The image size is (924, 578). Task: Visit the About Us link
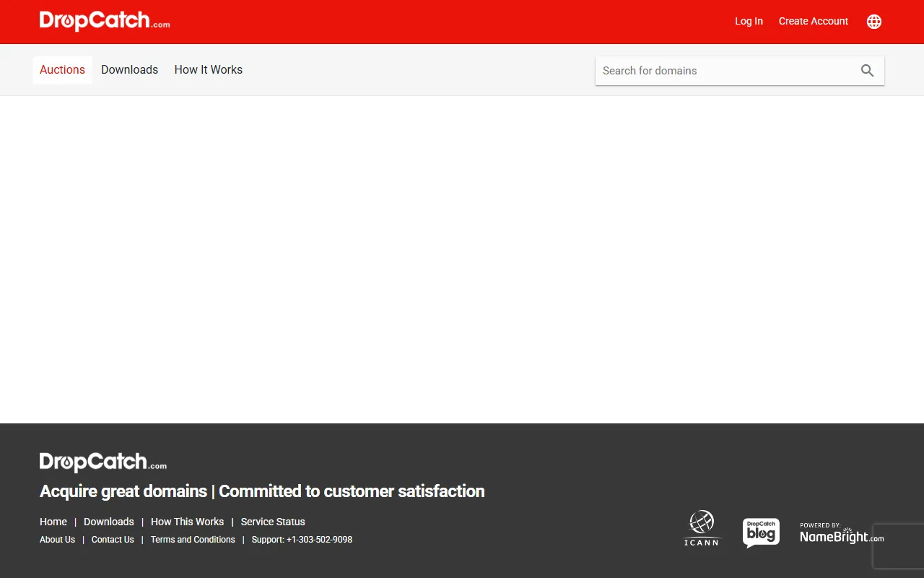(57, 540)
